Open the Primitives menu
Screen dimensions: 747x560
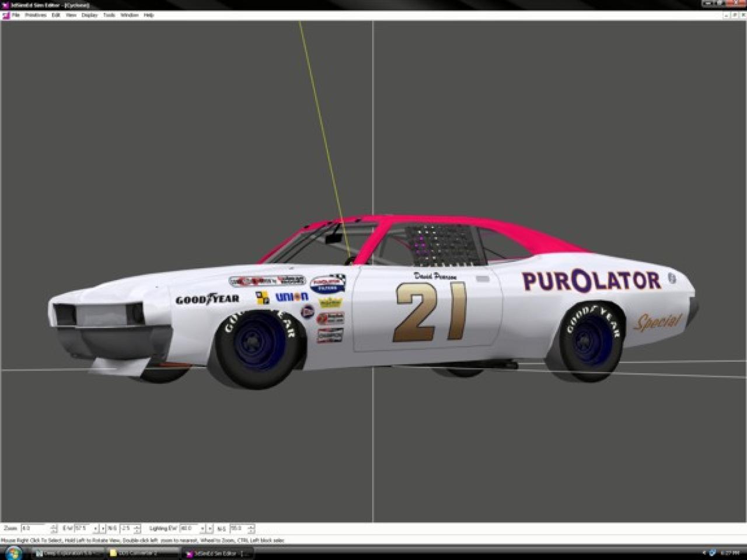(36, 15)
